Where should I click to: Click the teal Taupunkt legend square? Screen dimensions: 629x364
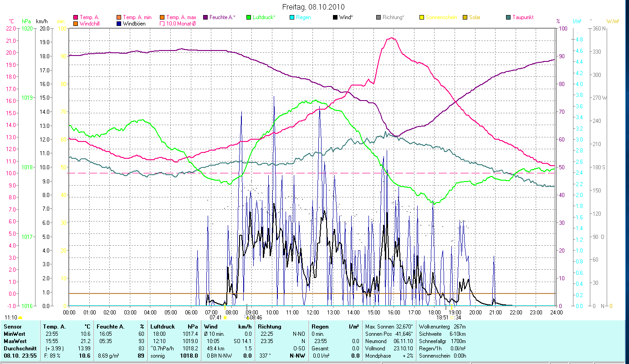(508, 17)
